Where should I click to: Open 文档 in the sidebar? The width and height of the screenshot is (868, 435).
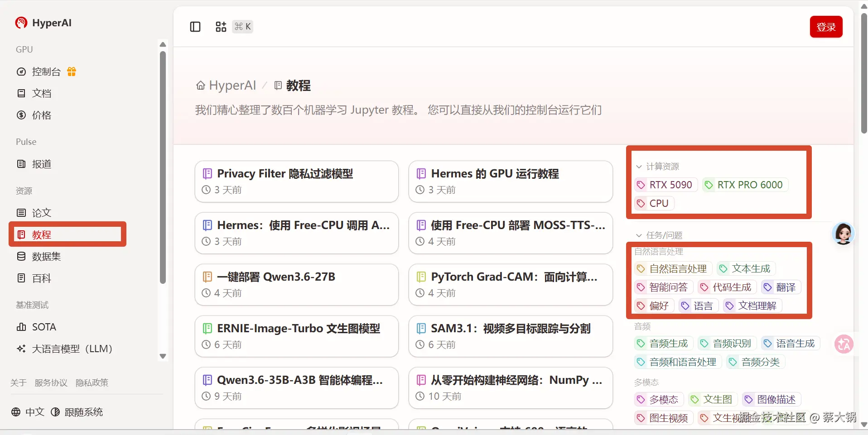[42, 93]
